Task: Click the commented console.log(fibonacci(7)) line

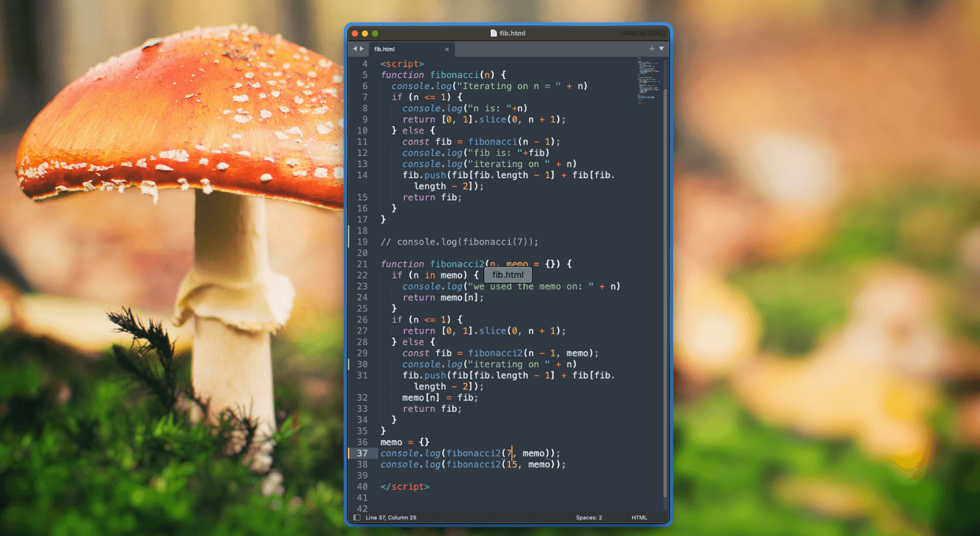Action: point(460,242)
